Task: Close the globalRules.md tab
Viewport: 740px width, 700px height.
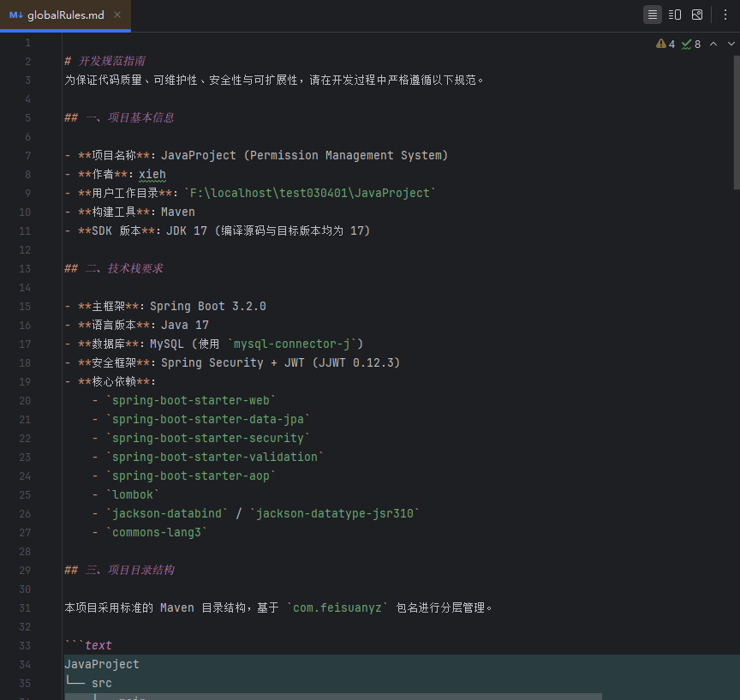Action: [117, 15]
